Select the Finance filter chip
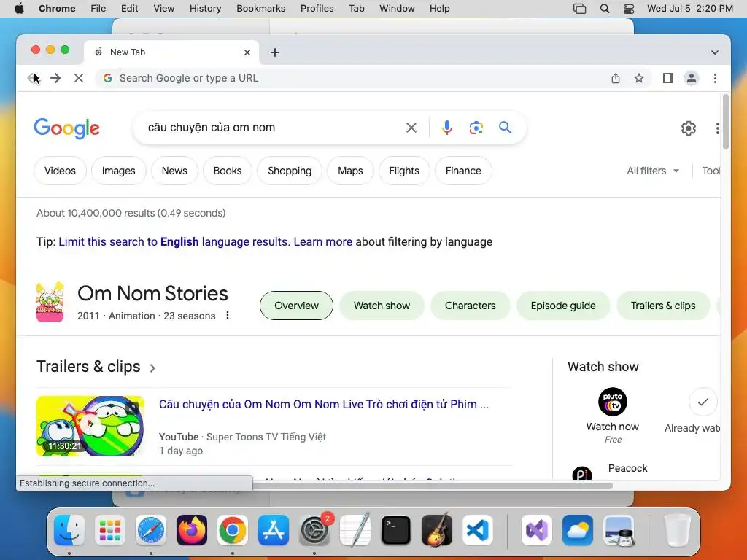Viewport: 747px width, 560px height. point(463,171)
